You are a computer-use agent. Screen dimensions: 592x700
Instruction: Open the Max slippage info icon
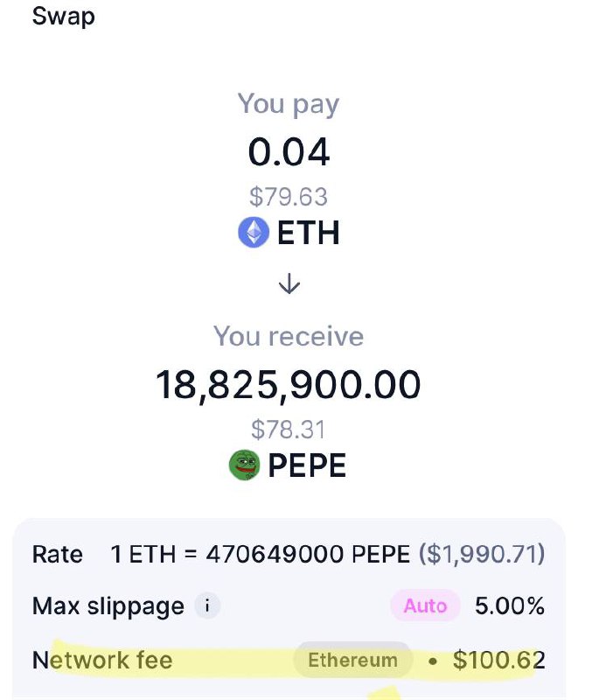(x=207, y=605)
